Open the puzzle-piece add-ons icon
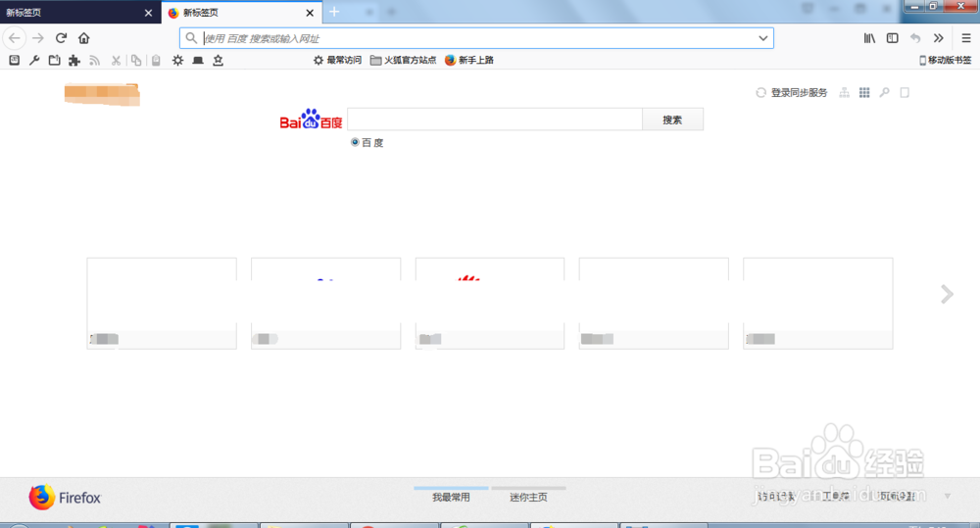 (74, 60)
